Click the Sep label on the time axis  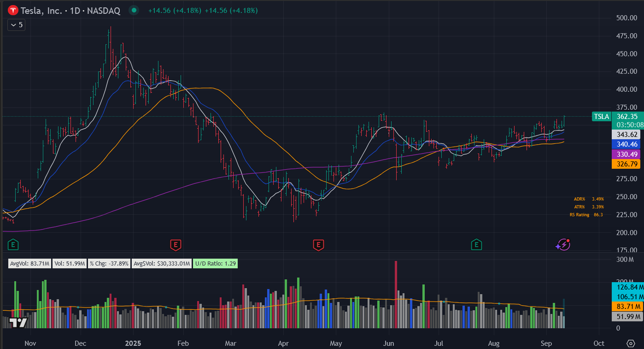(x=546, y=343)
